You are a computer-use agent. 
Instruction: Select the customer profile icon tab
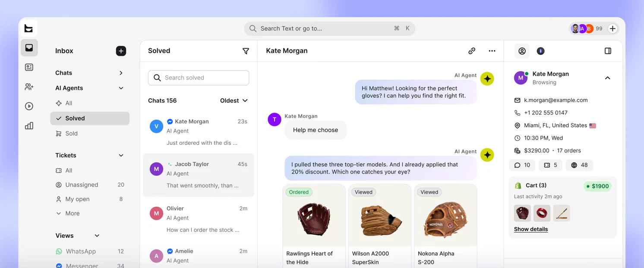point(522,51)
